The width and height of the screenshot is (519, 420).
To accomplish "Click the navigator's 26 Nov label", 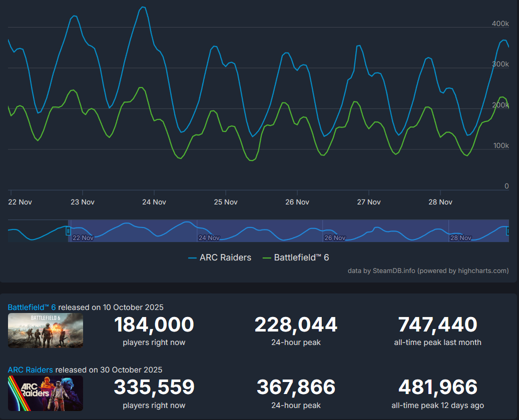I will pos(335,238).
